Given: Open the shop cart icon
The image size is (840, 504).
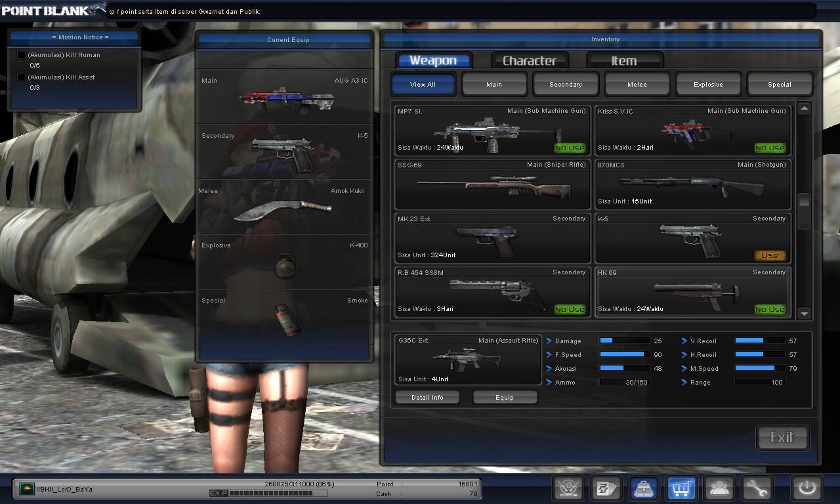Looking at the screenshot, I should pos(681,488).
